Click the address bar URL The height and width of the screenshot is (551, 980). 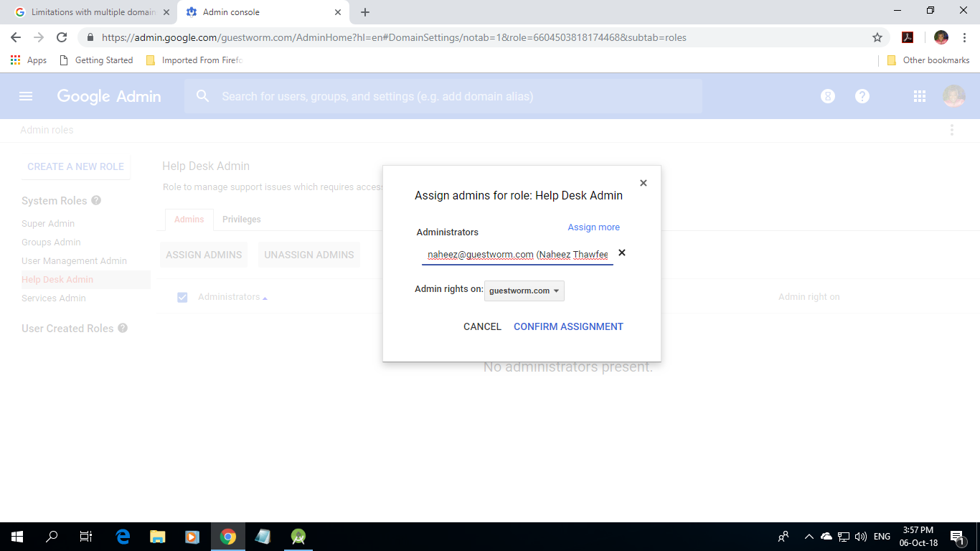[394, 37]
